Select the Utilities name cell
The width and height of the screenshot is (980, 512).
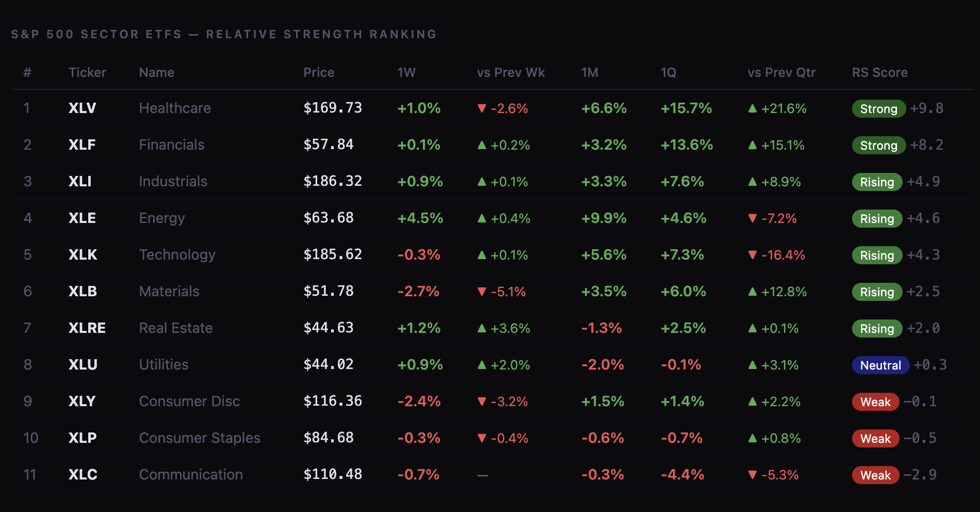(x=164, y=365)
